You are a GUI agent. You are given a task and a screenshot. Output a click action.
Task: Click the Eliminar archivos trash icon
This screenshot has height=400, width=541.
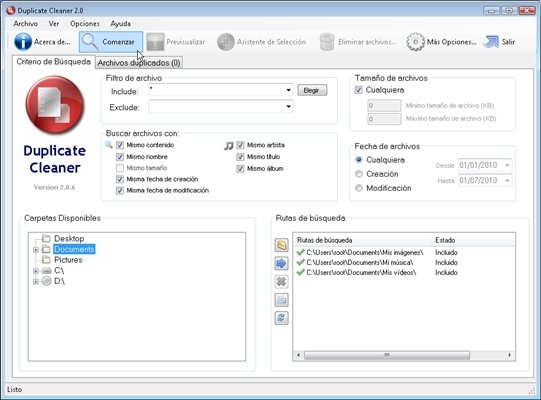pyautogui.click(x=327, y=42)
